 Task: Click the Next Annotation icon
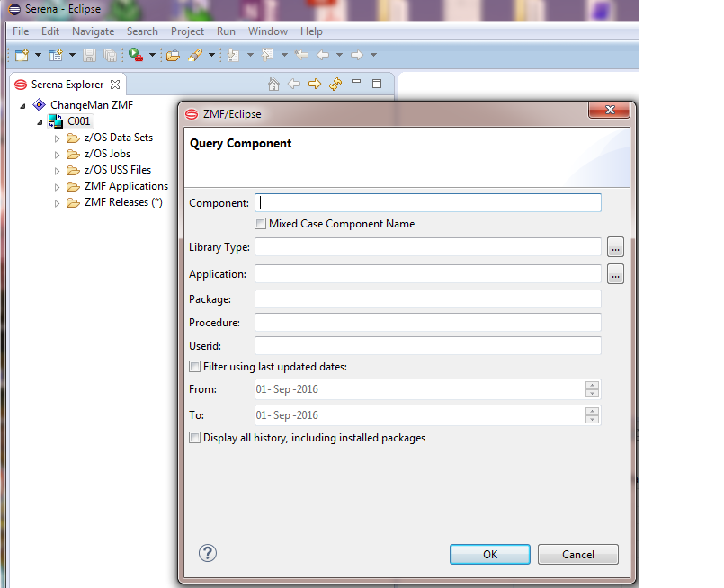pyautogui.click(x=234, y=56)
